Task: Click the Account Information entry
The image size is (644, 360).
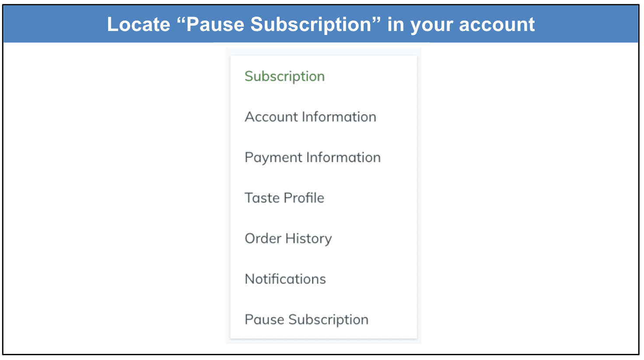Action: [310, 117]
